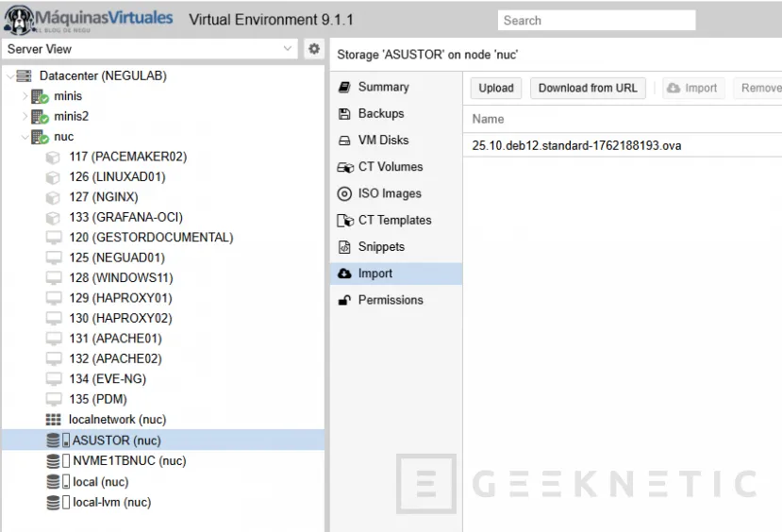This screenshot has height=532, width=782.
Task: Select VM 131 (APACHE01)
Action: (x=163, y=339)
